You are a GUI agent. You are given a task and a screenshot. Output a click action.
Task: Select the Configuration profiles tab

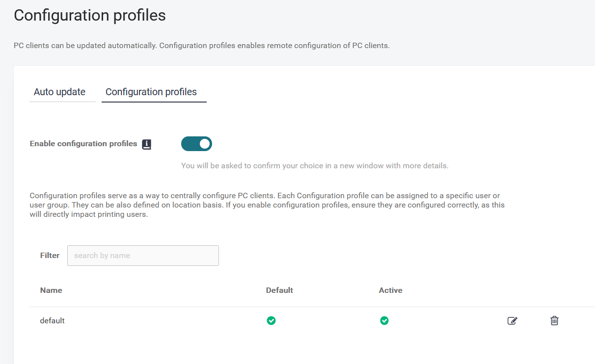pyautogui.click(x=151, y=92)
